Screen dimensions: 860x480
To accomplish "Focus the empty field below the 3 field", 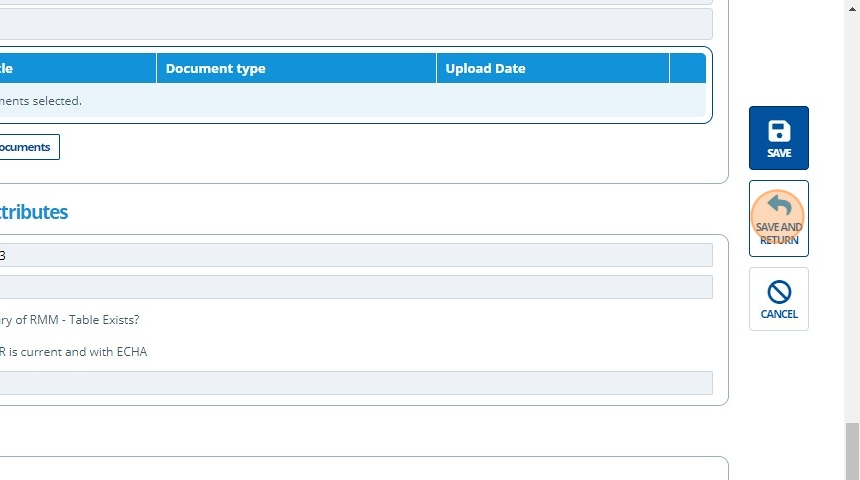I will (356, 288).
